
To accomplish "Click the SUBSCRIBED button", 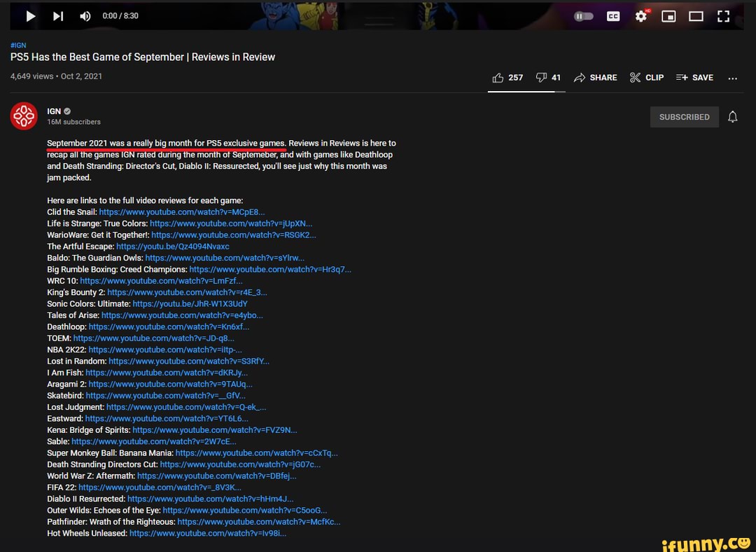I will click(x=684, y=117).
